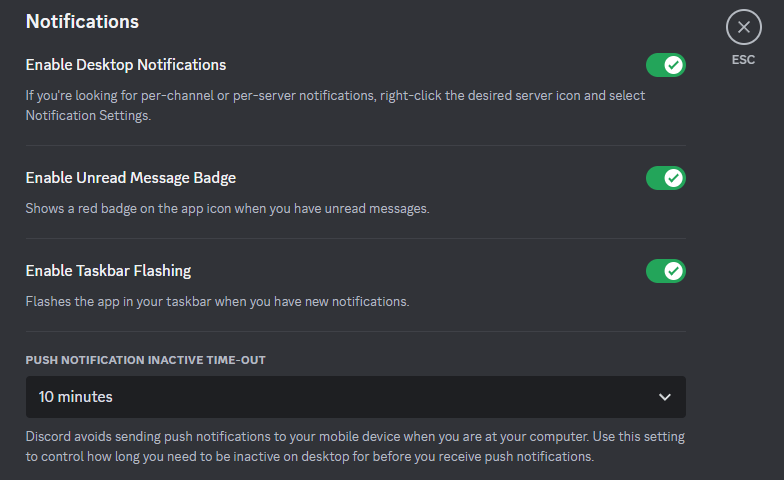784x480 pixels.
Task: Click the ESC label below close button
Action: point(743,60)
